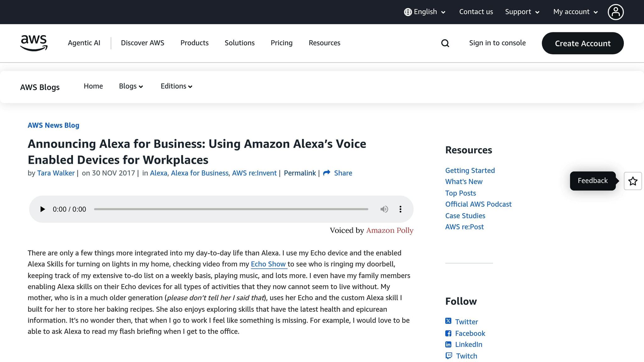This screenshot has height=362, width=644.
Task: Click the Permalink link
Action: click(300, 173)
